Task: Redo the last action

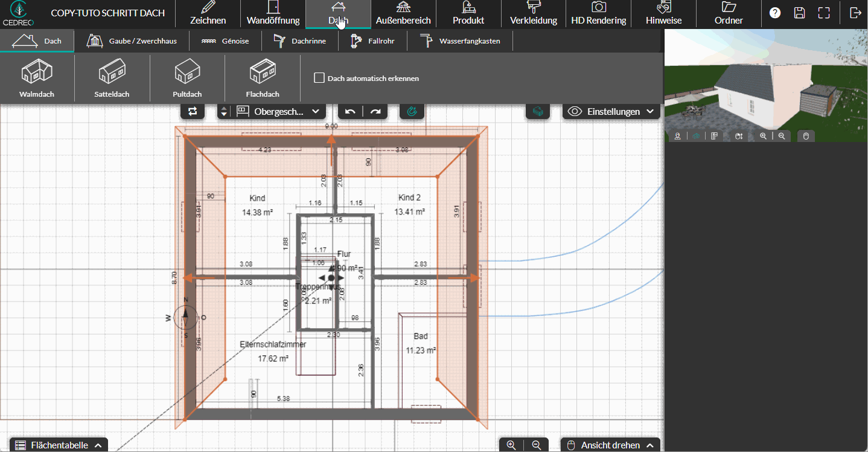Action: [375, 111]
